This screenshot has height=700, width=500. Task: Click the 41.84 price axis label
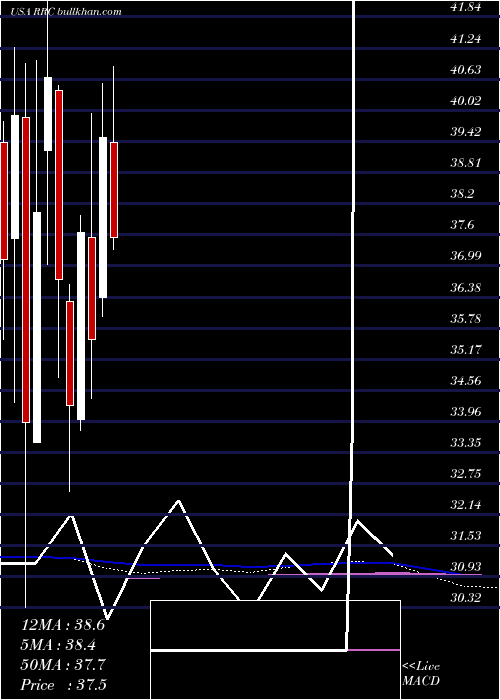point(466,7)
